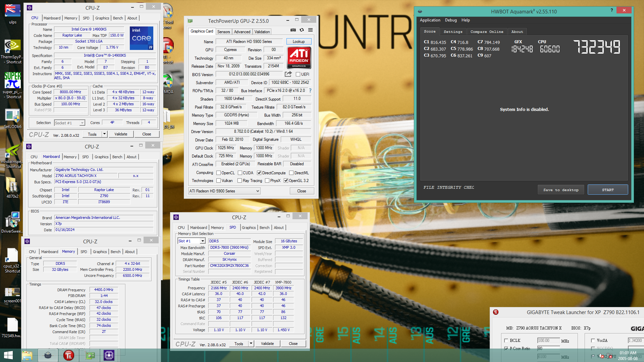Show hidden system tray icons arrow

pos(593,356)
